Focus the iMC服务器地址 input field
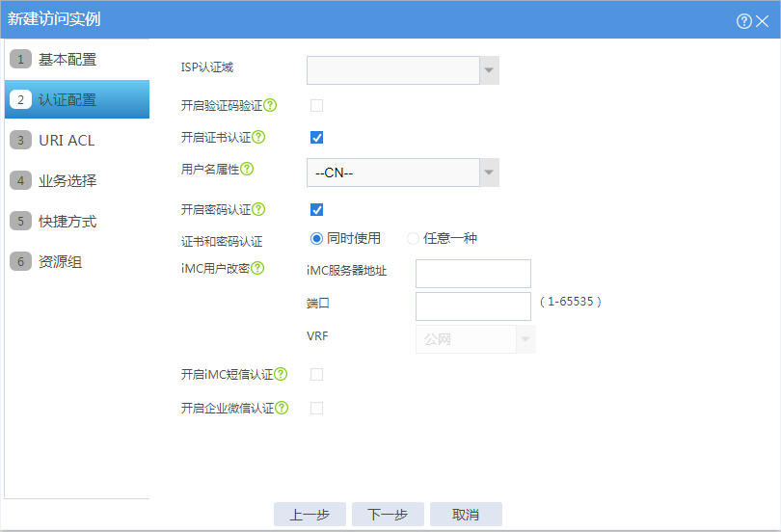The width and height of the screenshot is (781, 532). (473, 273)
